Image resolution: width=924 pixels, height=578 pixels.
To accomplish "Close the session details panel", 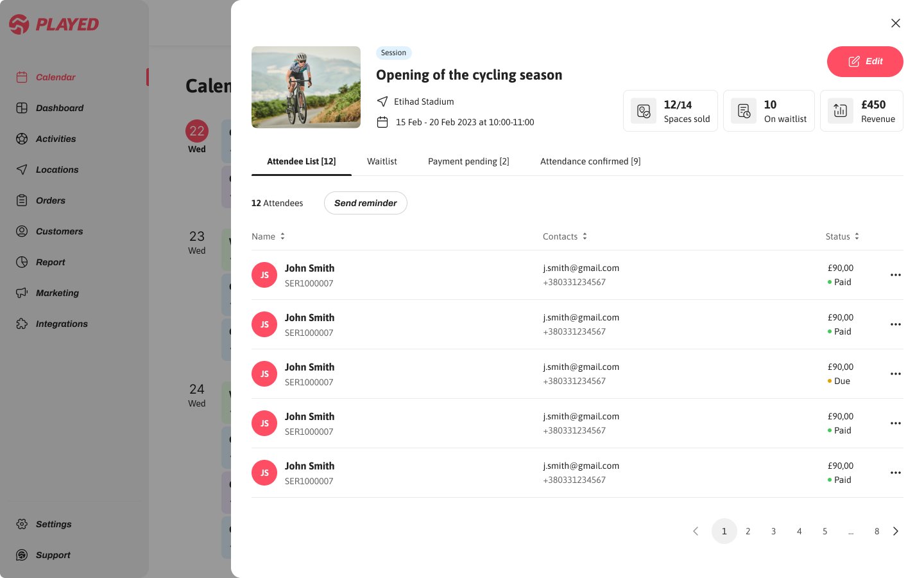I will point(896,23).
